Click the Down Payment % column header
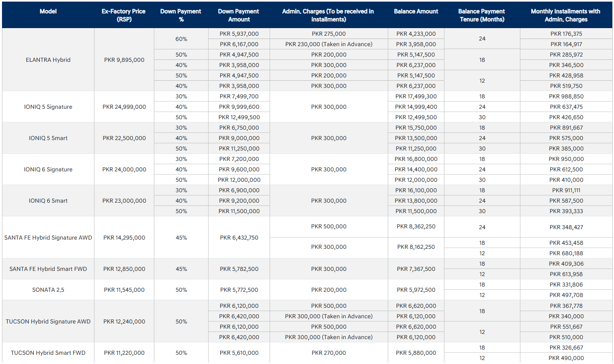Image resolution: width=614 pixels, height=364 pixels. coord(181,15)
